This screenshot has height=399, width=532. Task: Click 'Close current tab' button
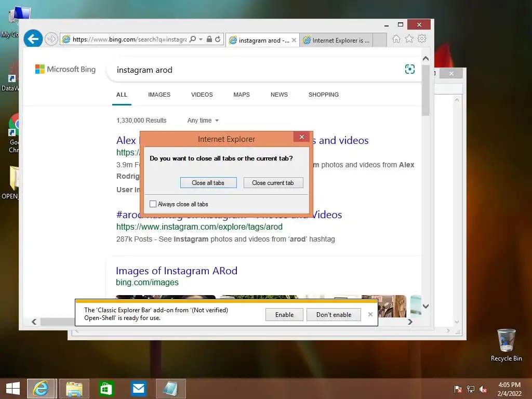coord(273,182)
